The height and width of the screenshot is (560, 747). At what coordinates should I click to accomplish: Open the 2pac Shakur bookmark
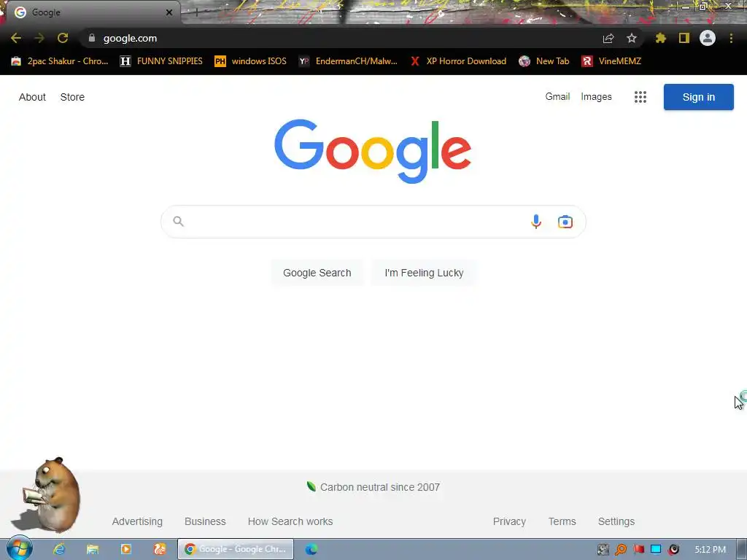point(60,61)
